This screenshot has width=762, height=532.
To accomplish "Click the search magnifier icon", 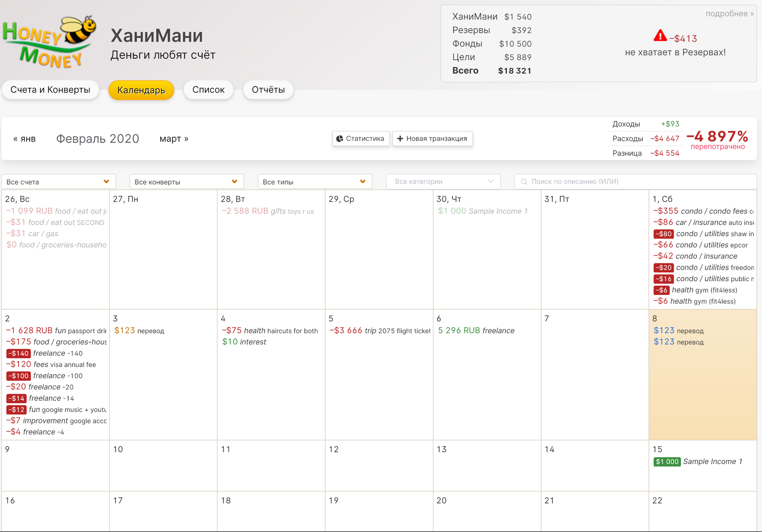I will (x=524, y=182).
